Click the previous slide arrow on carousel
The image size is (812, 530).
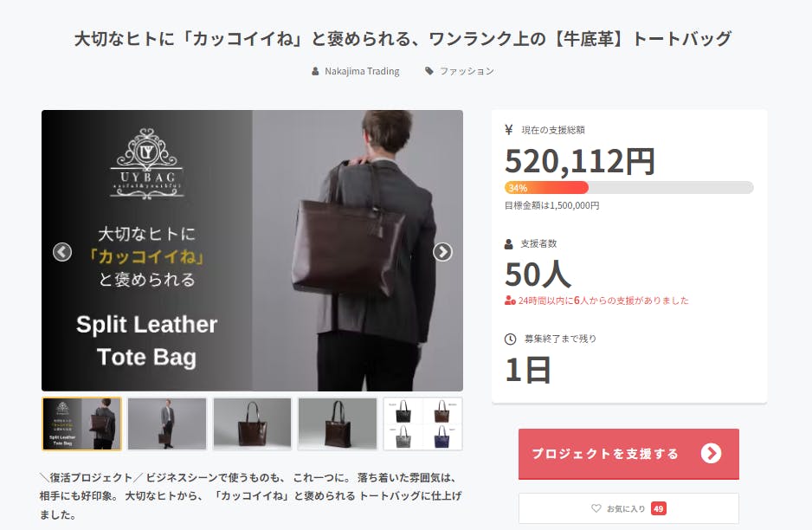[x=62, y=252]
